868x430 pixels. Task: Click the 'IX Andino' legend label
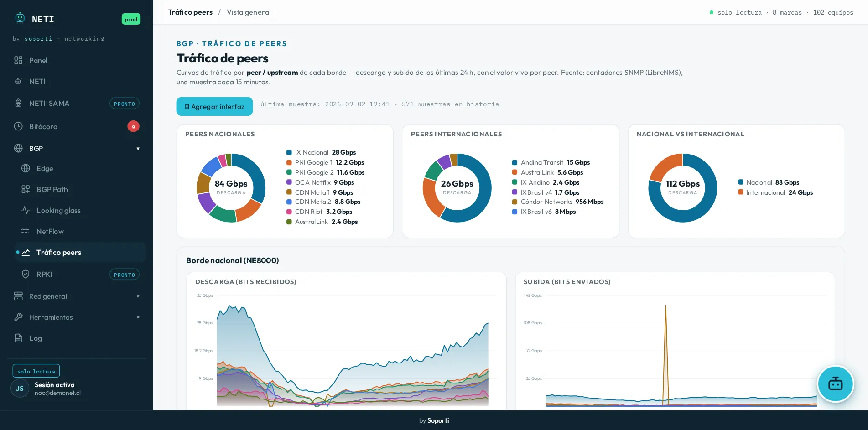[x=535, y=182]
